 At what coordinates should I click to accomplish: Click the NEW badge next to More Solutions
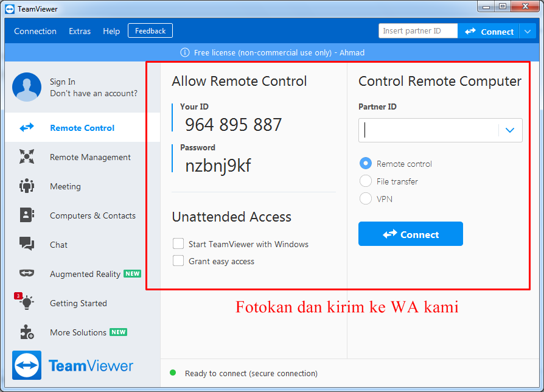click(x=118, y=332)
